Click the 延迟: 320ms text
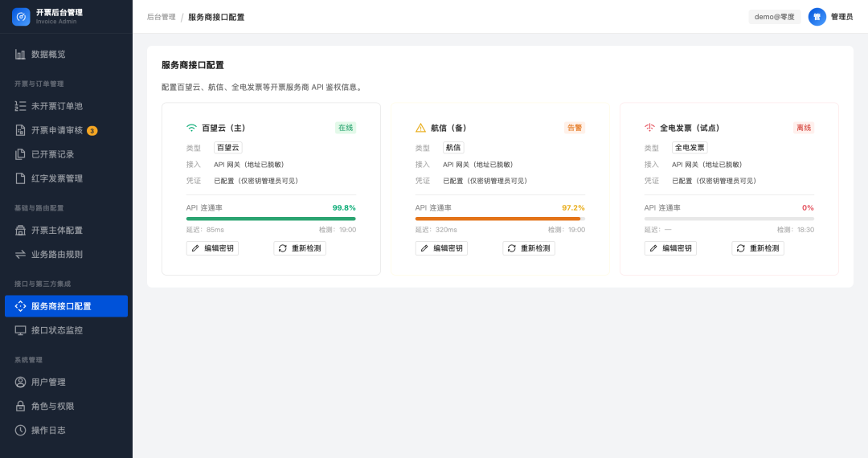 (x=436, y=230)
